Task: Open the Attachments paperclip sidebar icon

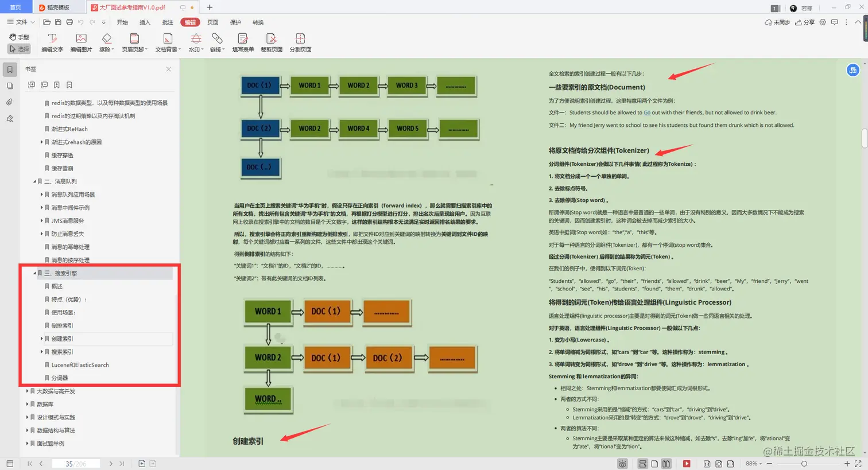Action: click(x=10, y=102)
